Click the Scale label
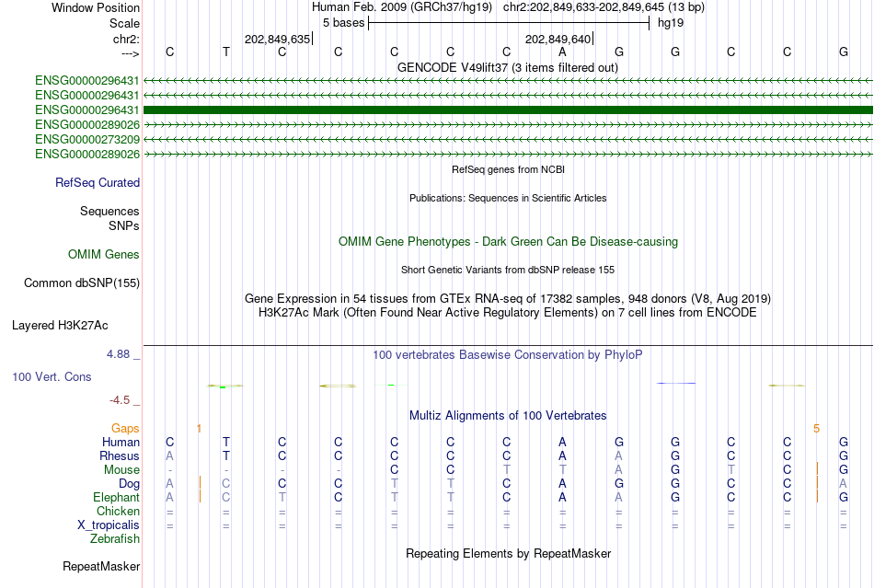 coord(124,23)
